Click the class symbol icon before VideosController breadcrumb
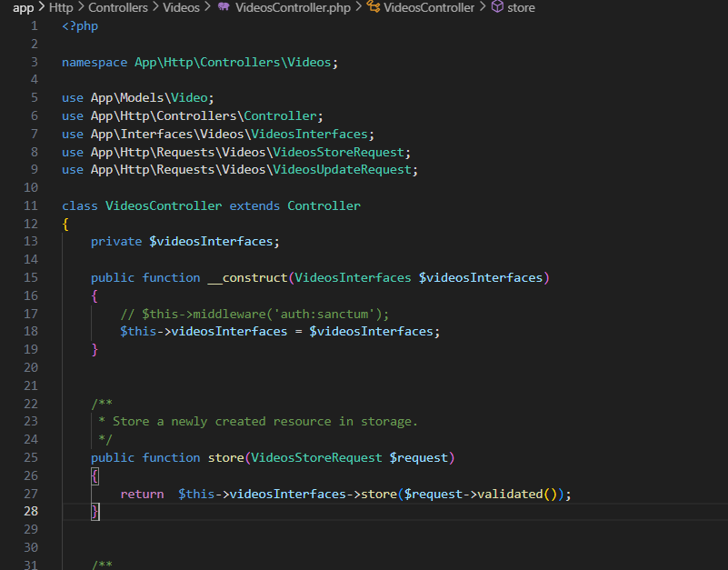This screenshot has width=728, height=570. point(373,7)
